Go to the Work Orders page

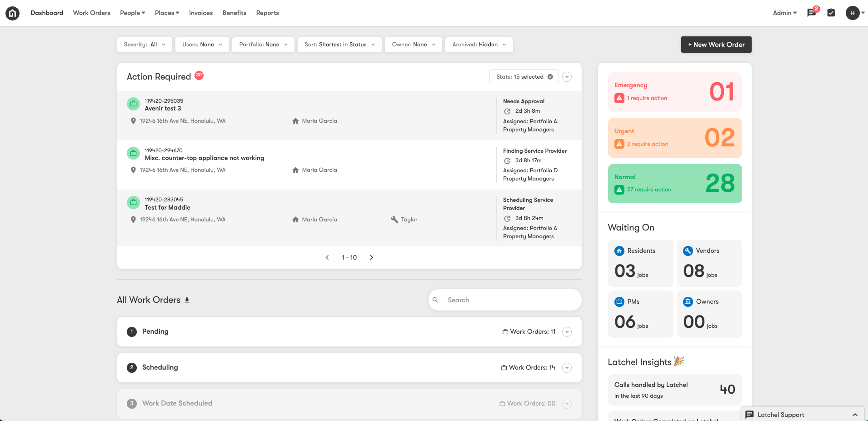click(91, 13)
